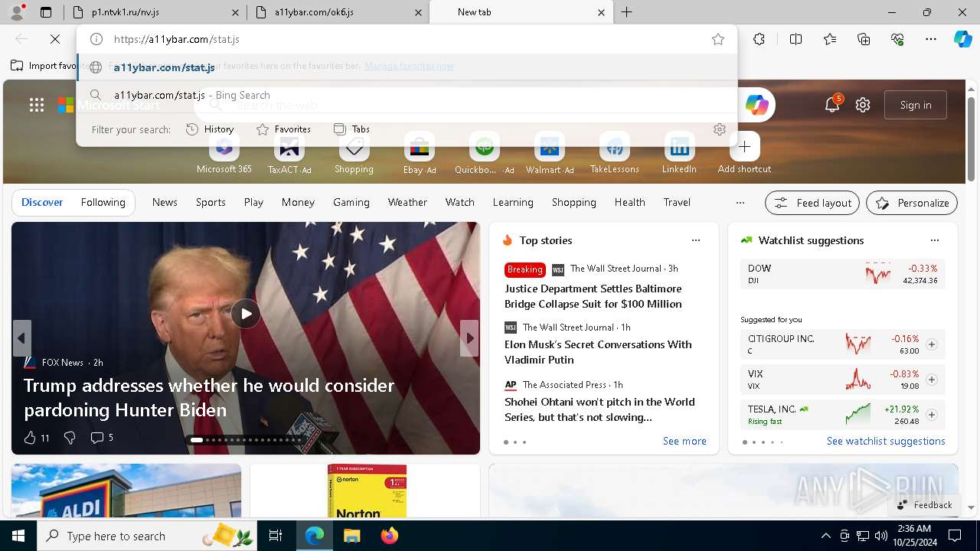Stop loading the page in Edge toolbar
The image size is (980, 551).
pyautogui.click(x=55, y=39)
